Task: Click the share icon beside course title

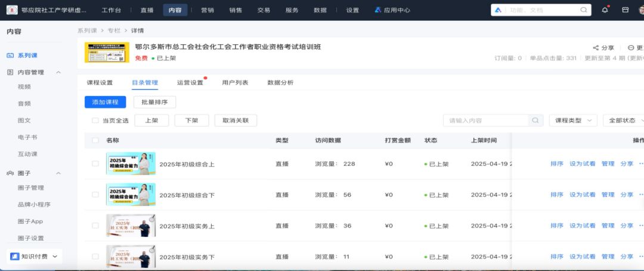Action: point(596,48)
